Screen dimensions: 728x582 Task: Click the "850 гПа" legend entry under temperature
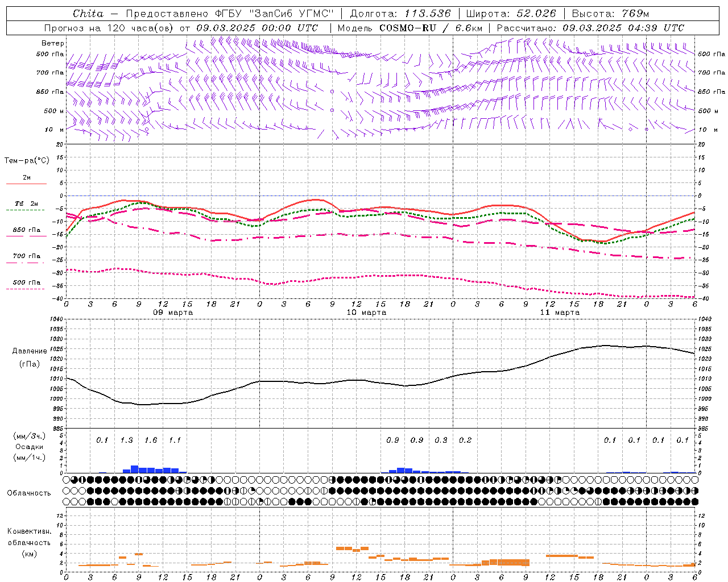27,230
